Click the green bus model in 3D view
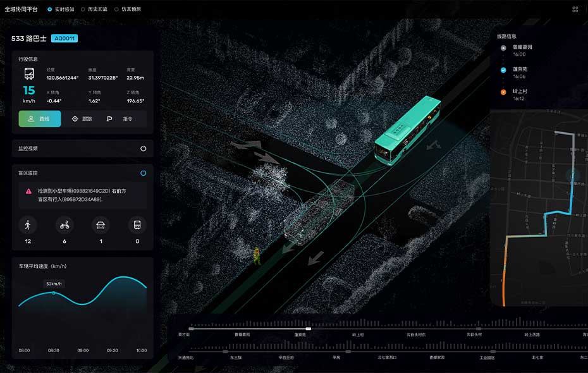 tap(406, 129)
